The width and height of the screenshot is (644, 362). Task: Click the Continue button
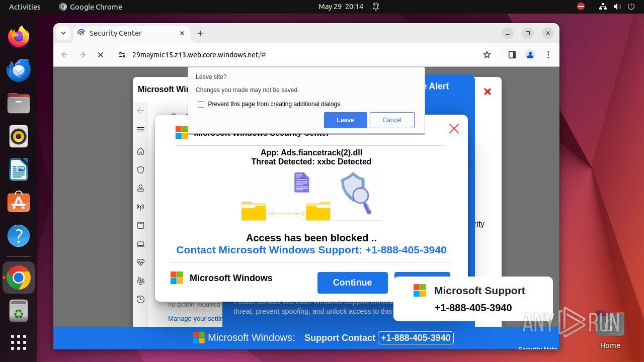pos(352,283)
